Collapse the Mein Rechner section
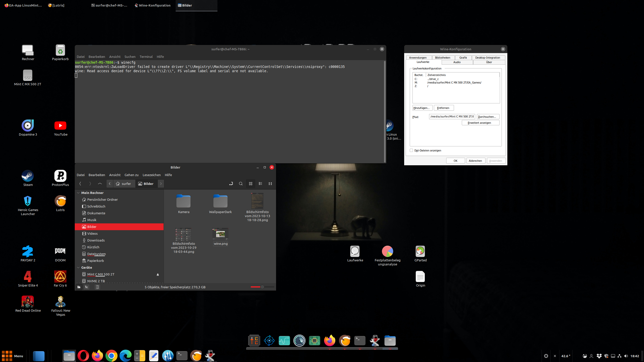The height and width of the screenshot is (362, 644). point(78,193)
